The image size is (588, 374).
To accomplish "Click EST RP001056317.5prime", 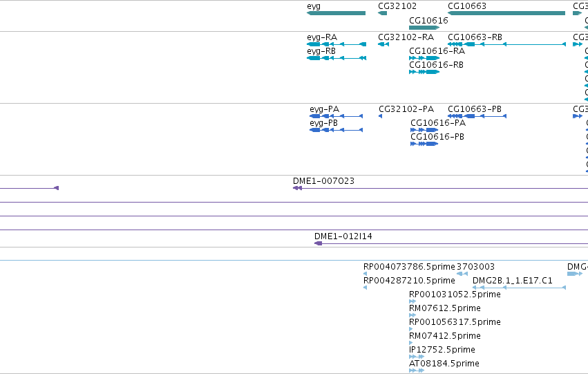I will (x=411, y=329).
